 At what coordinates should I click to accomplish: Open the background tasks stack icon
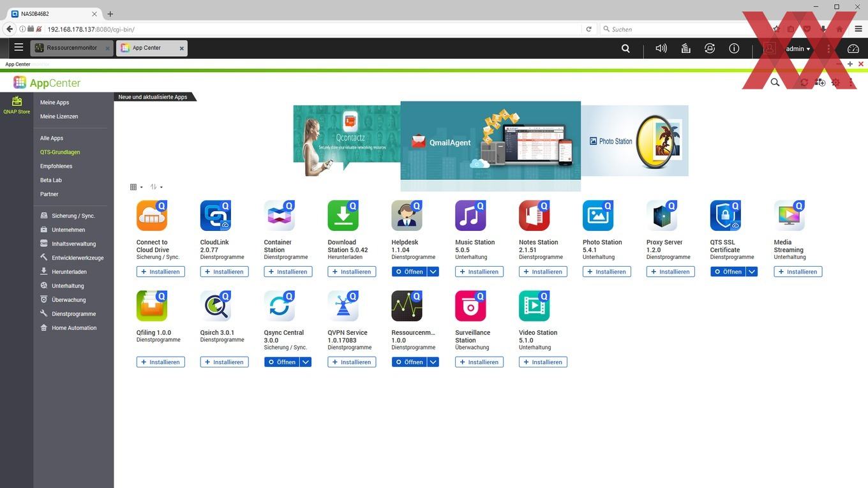685,48
